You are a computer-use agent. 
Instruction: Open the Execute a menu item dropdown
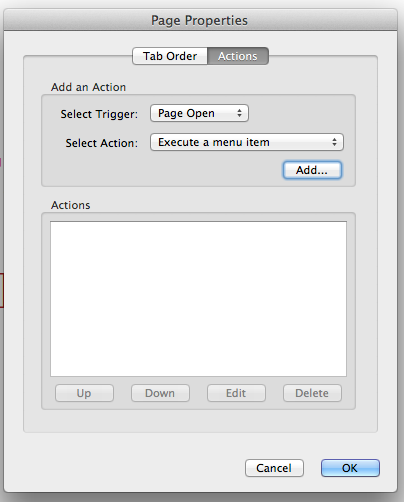click(247, 142)
